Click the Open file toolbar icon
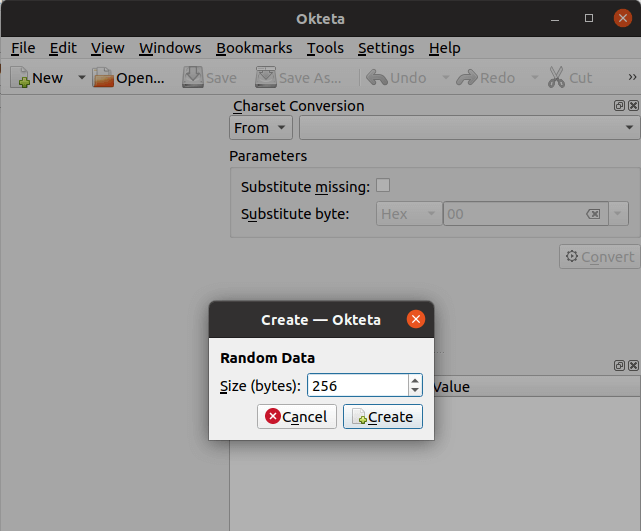This screenshot has height=531, width=641. pyautogui.click(x=103, y=77)
